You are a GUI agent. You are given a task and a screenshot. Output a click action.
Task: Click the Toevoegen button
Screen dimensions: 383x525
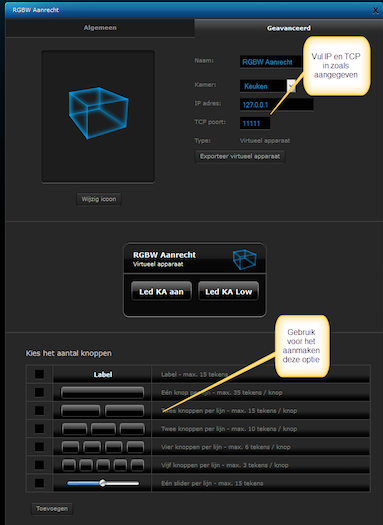(x=52, y=509)
